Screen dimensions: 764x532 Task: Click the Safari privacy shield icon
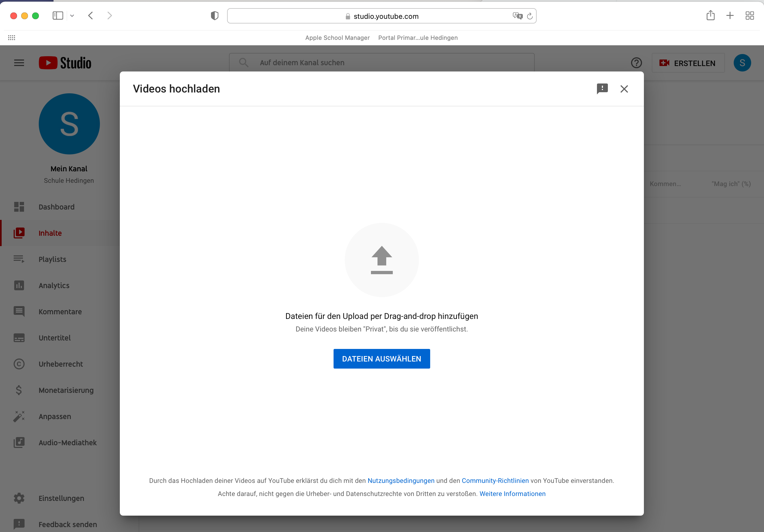coord(215,16)
